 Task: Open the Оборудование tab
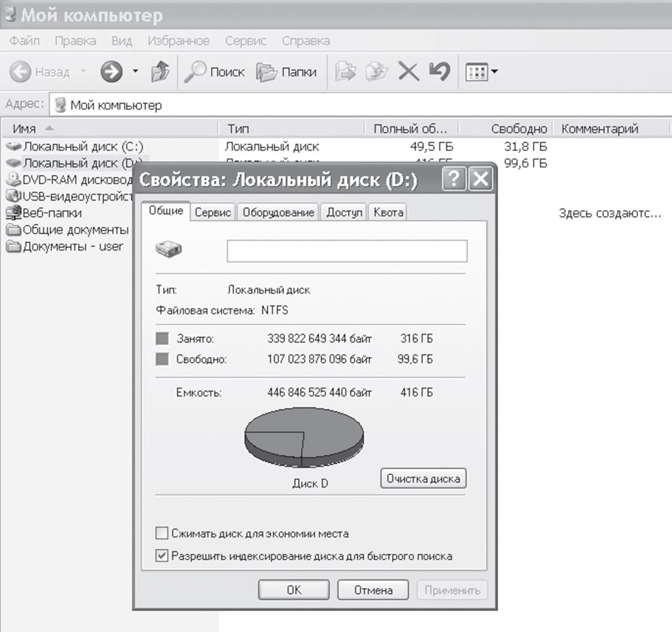(x=278, y=213)
